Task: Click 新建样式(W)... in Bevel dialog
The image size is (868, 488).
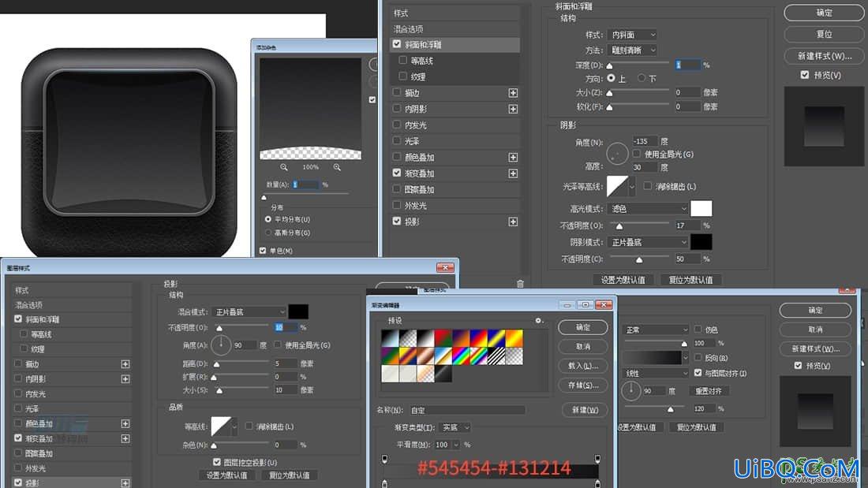Action: pos(825,56)
